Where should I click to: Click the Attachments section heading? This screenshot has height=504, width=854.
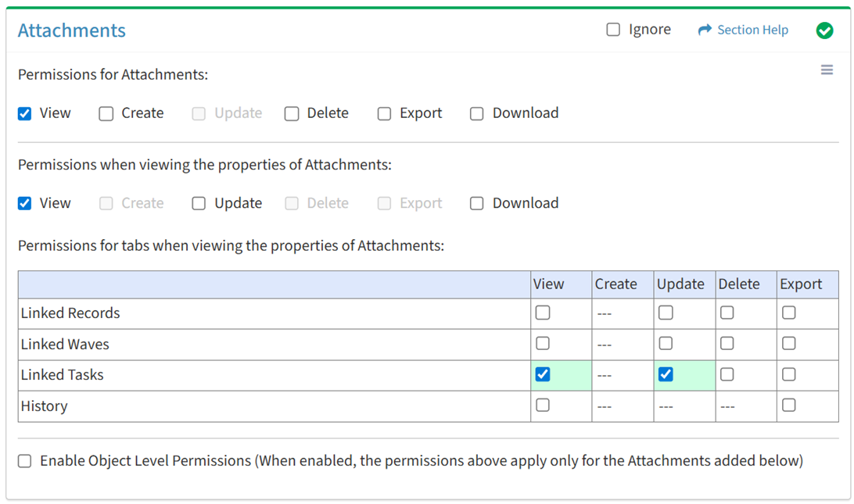(71, 30)
